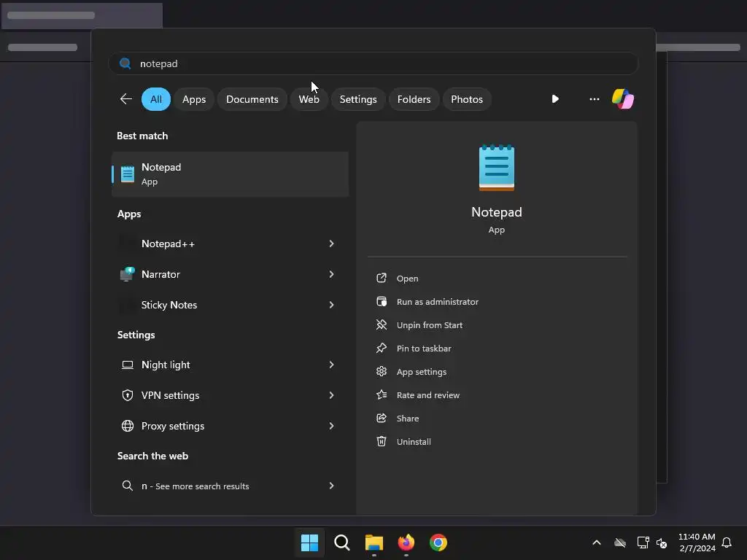Image resolution: width=747 pixels, height=560 pixels.
Task: Switch to the Photos filter tab
Action: tap(467, 99)
